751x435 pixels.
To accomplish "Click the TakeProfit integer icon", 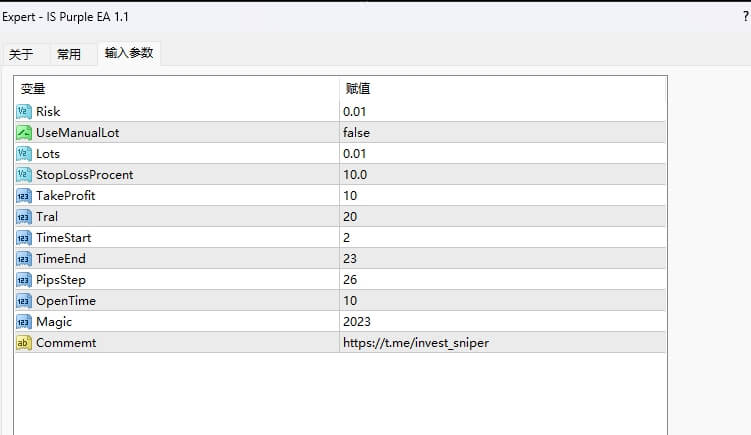I will tap(24, 195).
